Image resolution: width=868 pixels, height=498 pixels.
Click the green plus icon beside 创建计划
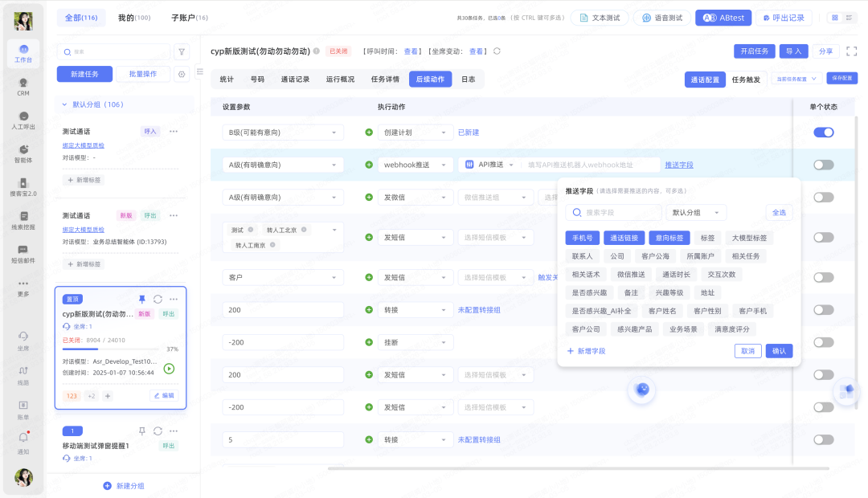click(369, 133)
